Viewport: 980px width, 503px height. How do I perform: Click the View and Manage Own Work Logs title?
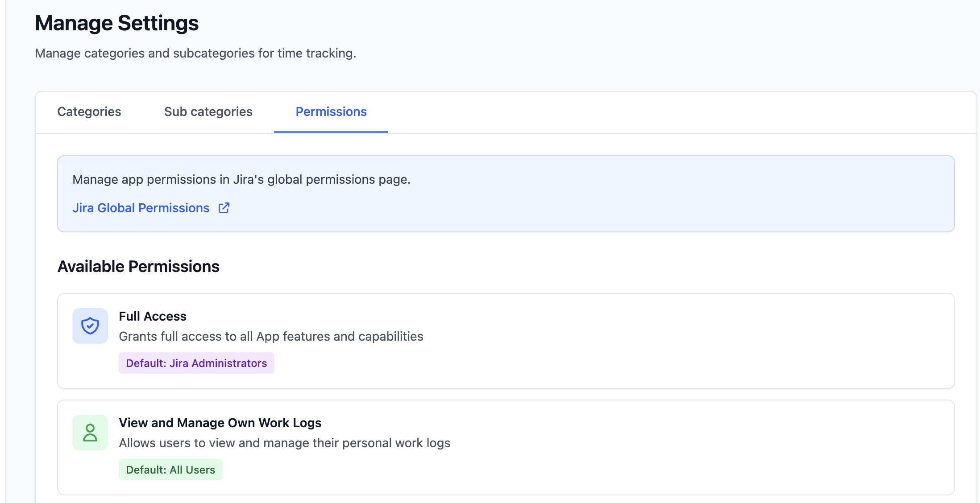point(220,423)
